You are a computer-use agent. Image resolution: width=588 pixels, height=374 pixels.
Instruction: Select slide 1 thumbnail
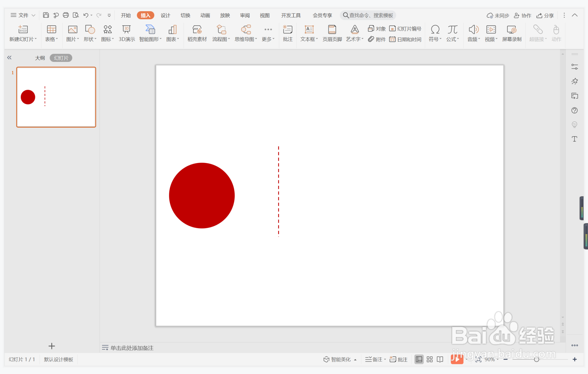tap(56, 97)
